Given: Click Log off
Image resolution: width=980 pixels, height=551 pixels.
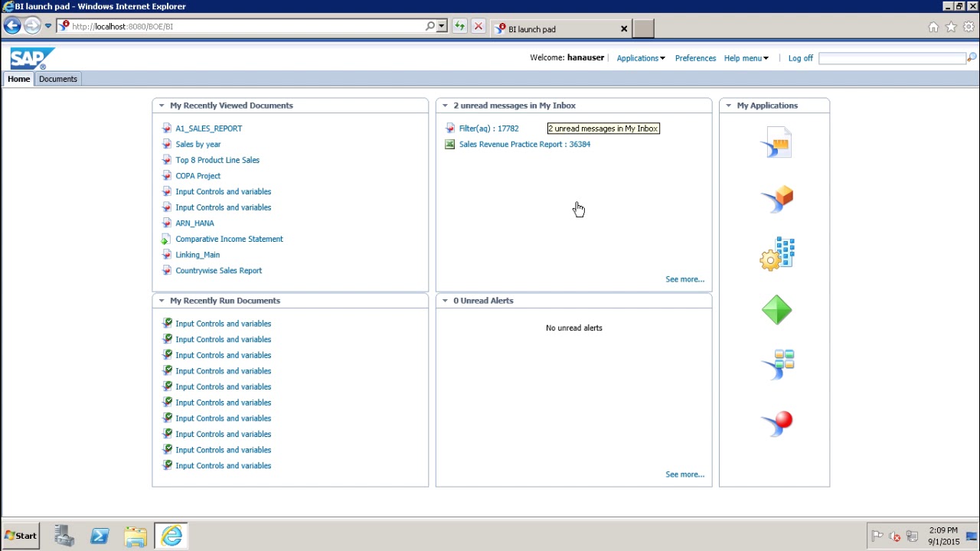Looking at the screenshot, I should [x=800, y=58].
